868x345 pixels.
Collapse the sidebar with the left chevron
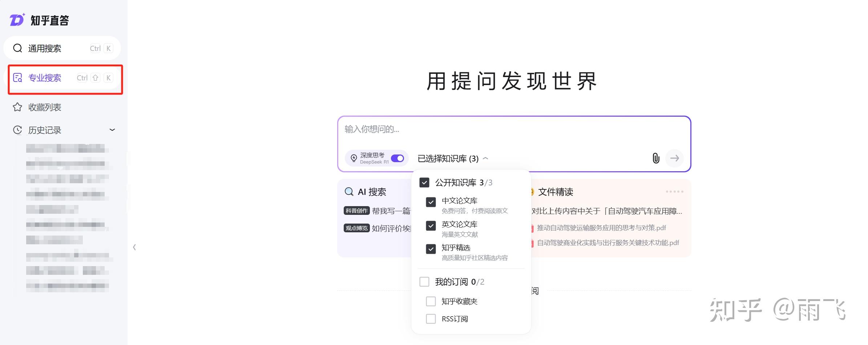click(x=134, y=247)
